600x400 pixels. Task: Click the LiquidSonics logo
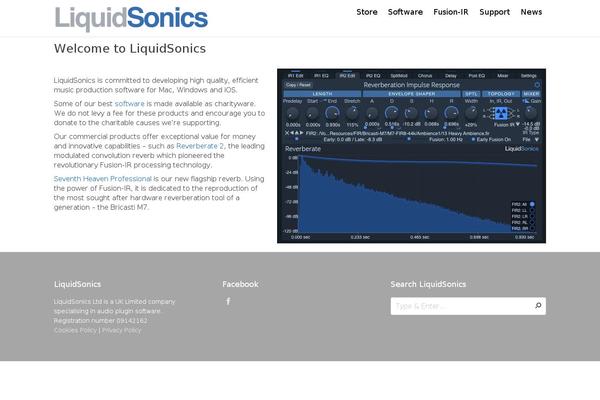coord(131,18)
